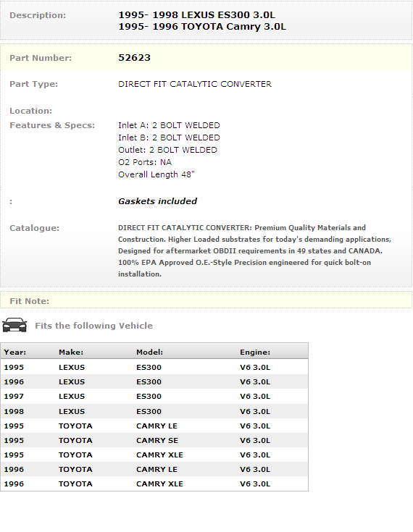413x532 pixels.
Task: Click the 1996 TOYOTA CAMRY LE row
Action: (154, 470)
